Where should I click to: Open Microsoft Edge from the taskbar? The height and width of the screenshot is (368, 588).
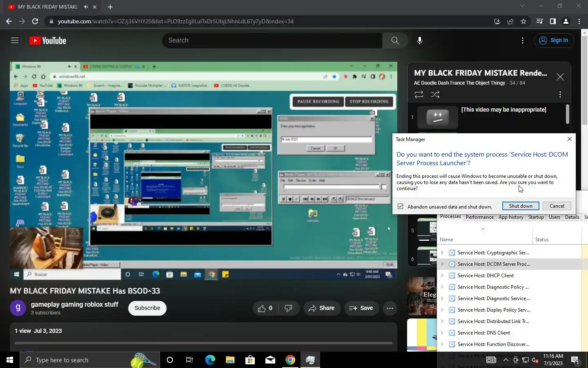click(x=210, y=360)
